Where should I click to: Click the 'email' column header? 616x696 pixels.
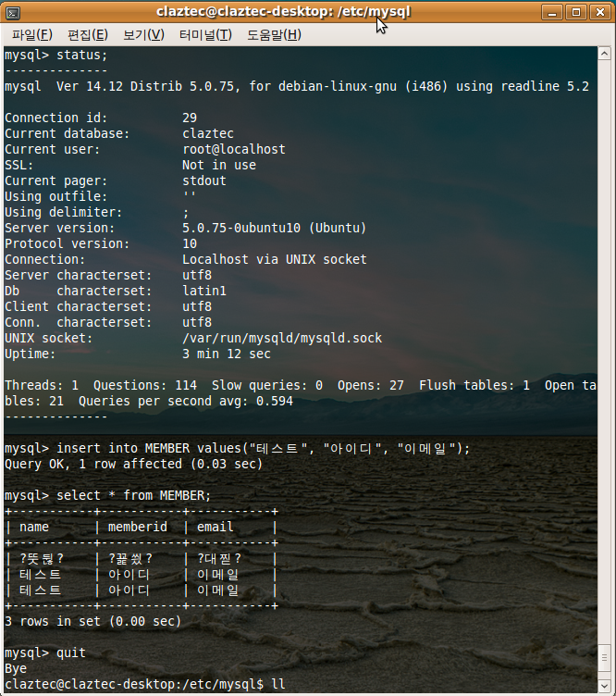pyautogui.click(x=216, y=527)
